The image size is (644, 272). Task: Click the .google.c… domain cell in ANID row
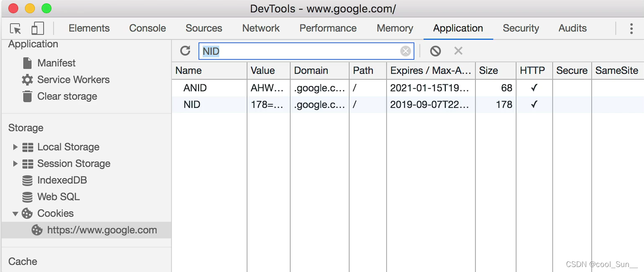click(x=320, y=88)
